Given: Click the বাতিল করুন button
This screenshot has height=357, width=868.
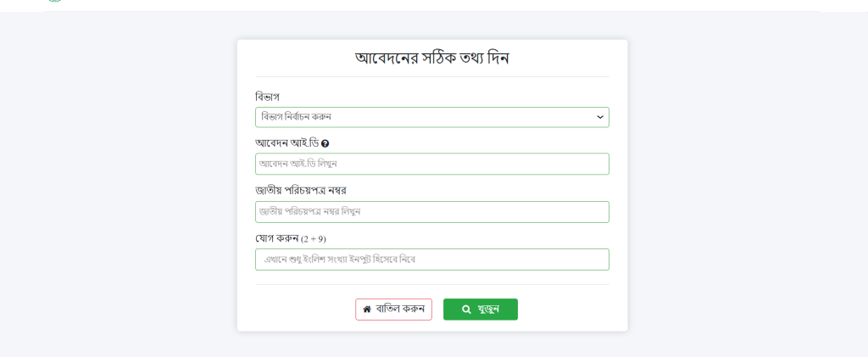Looking at the screenshot, I should click(x=393, y=310).
